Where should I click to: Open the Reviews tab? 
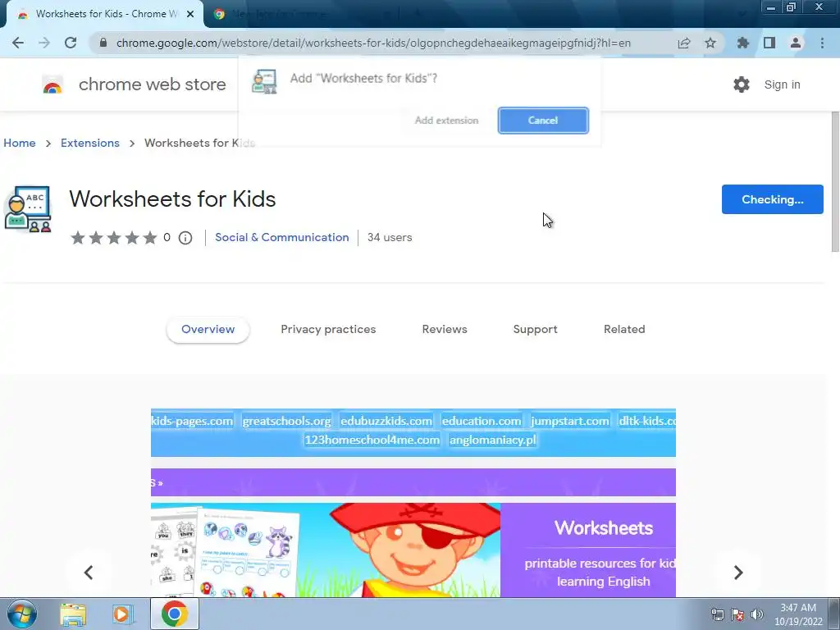point(445,330)
